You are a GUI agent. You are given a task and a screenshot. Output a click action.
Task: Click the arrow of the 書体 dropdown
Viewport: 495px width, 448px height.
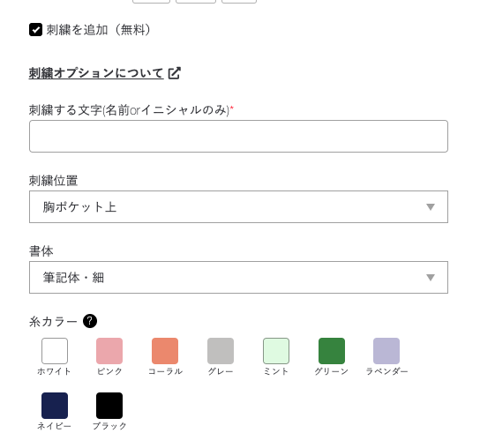point(431,278)
